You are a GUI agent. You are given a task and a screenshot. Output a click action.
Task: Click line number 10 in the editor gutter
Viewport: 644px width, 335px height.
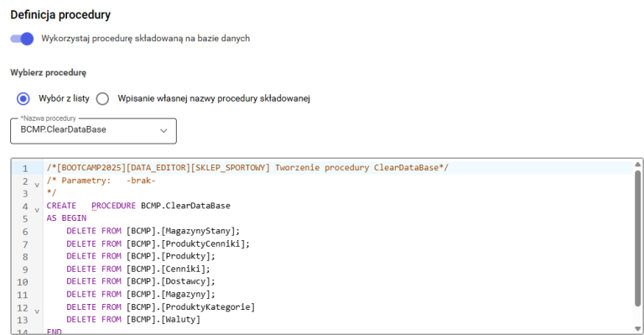(22, 282)
